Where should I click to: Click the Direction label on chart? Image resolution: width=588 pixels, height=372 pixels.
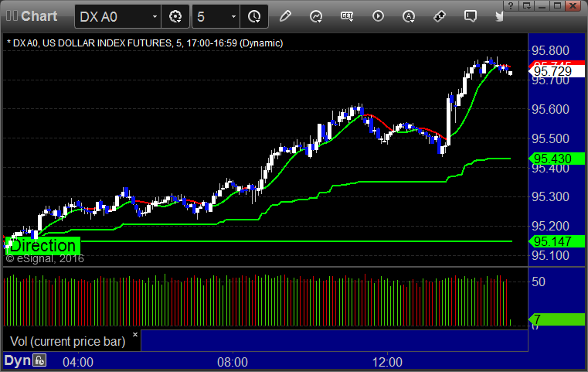pyautogui.click(x=42, y=246)
